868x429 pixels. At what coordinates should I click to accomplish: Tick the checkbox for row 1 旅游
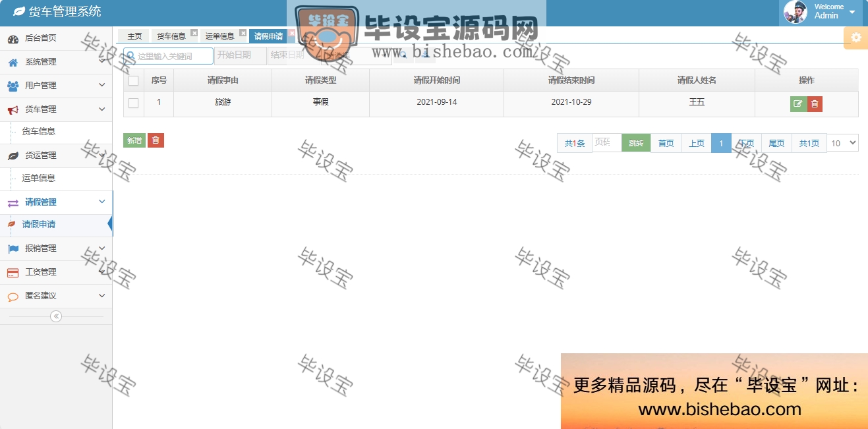point(134,103)
